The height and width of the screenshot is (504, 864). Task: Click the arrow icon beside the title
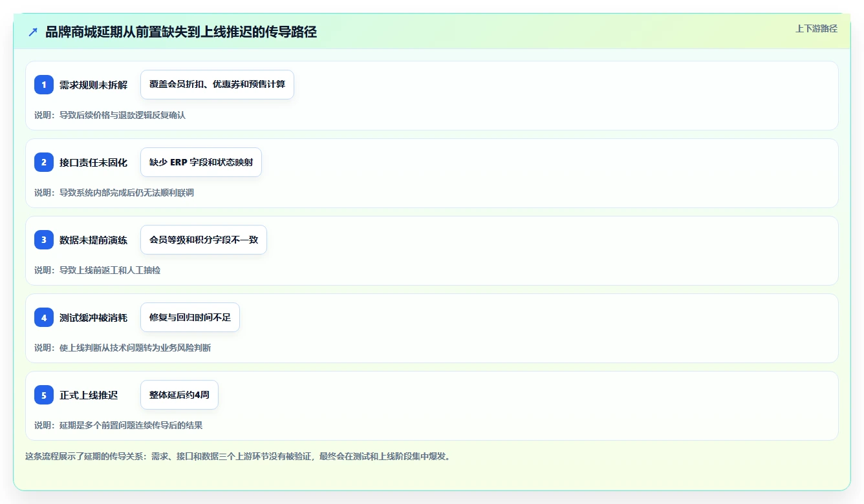tap(33, 32)
